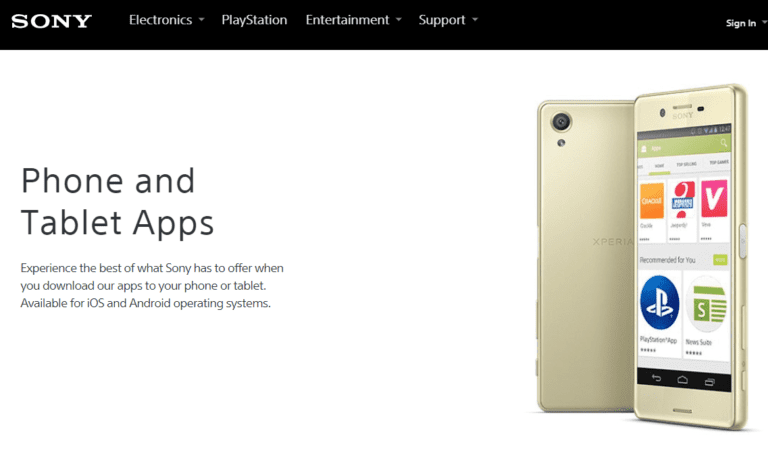Tap the Android back arrow on phone
The width and height of the screenshot is (768, 449).
[x=656, y=378]
